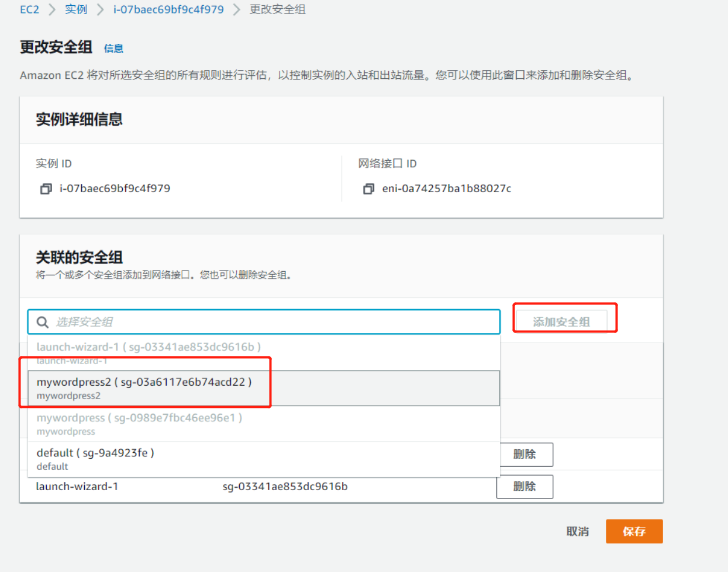
Task: Navigate to the EC2 breadcrumb link
Action: pos(29,9)
